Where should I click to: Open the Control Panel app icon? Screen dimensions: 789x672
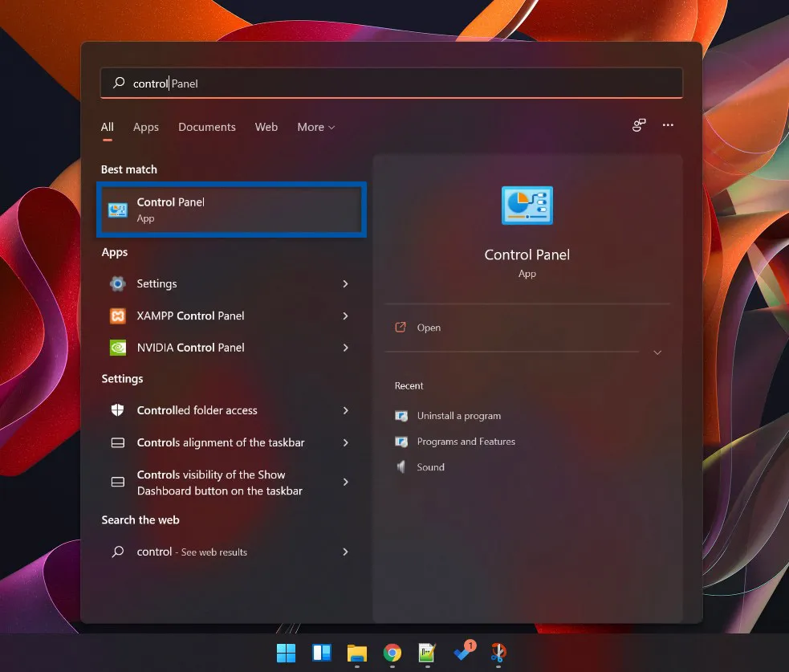[x=119, y=210]
